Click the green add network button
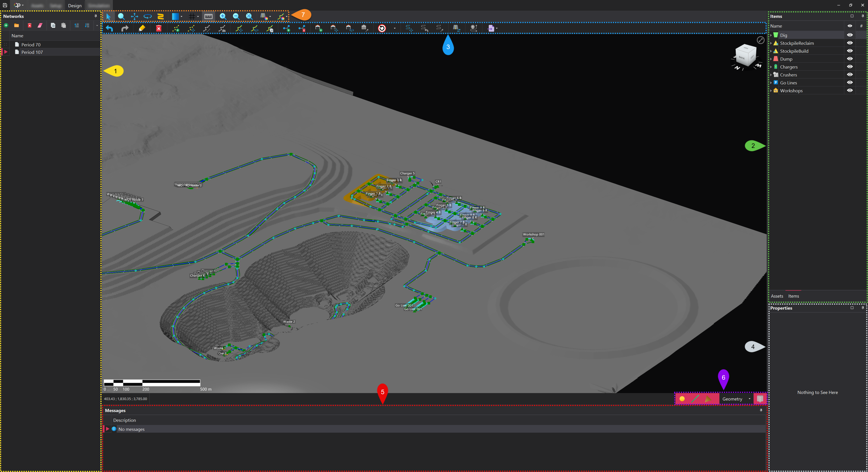Image resolution: width=868 pixels, height=472 pixels. pyautogui.click(x=6, y=25)
